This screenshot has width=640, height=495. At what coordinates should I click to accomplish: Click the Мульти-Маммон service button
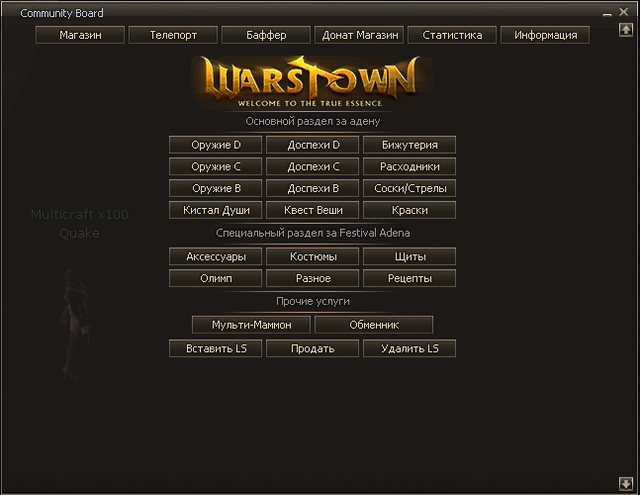pos(251,325)
